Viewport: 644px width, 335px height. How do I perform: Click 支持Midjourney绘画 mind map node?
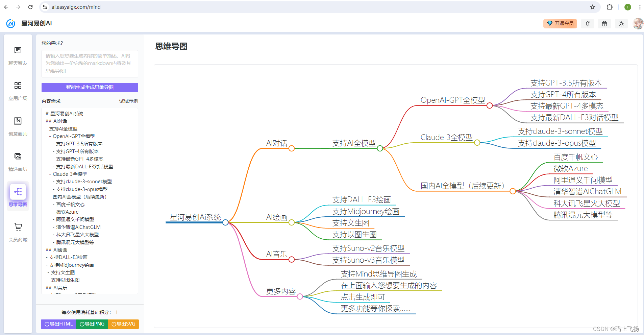tap(366, 212)
